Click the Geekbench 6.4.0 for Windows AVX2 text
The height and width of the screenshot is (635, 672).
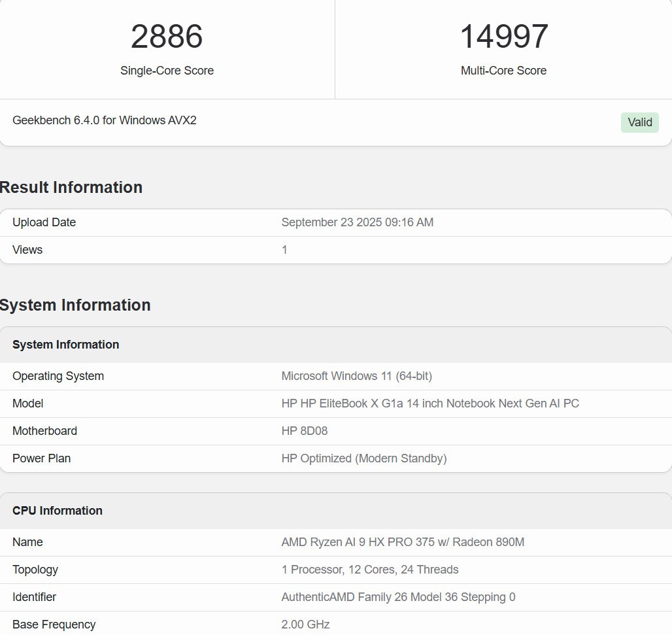coord(105,120)
